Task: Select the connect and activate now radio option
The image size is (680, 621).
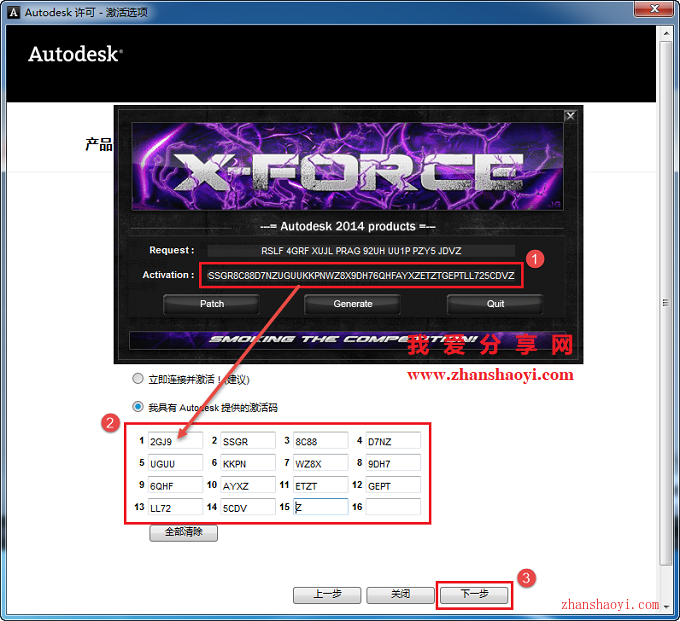Action: click(137, 379)
